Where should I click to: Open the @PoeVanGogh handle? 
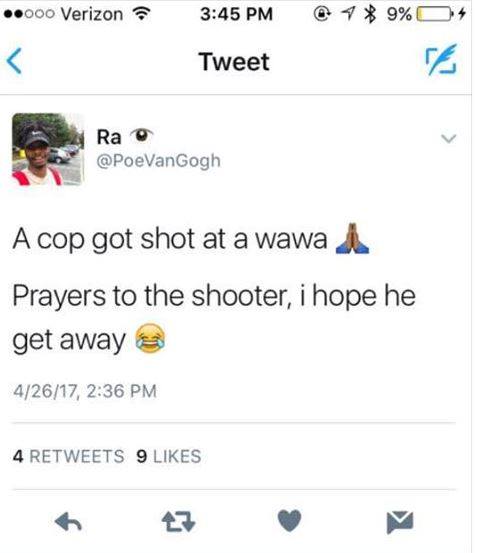(159, 161)
